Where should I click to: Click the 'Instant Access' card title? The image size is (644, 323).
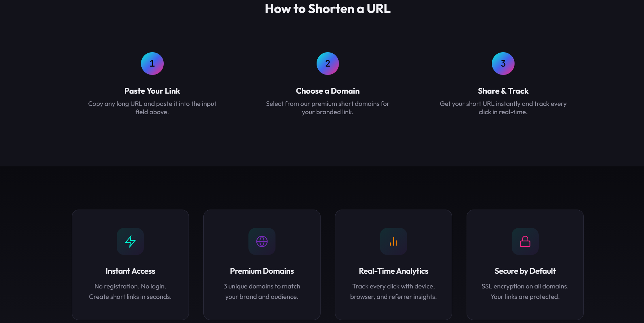pos(130,271)
